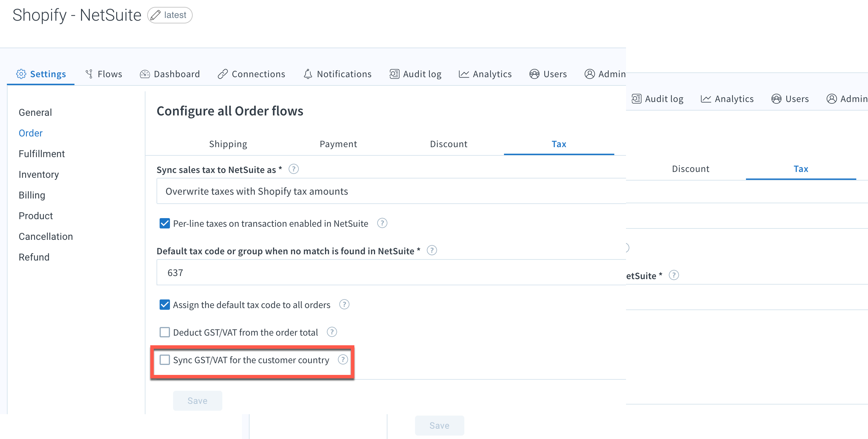Viewport: 868px width, 439px height.
Task: Open help for Sync sales tax field
Action: pyautogui.click(x=293, y=169)
